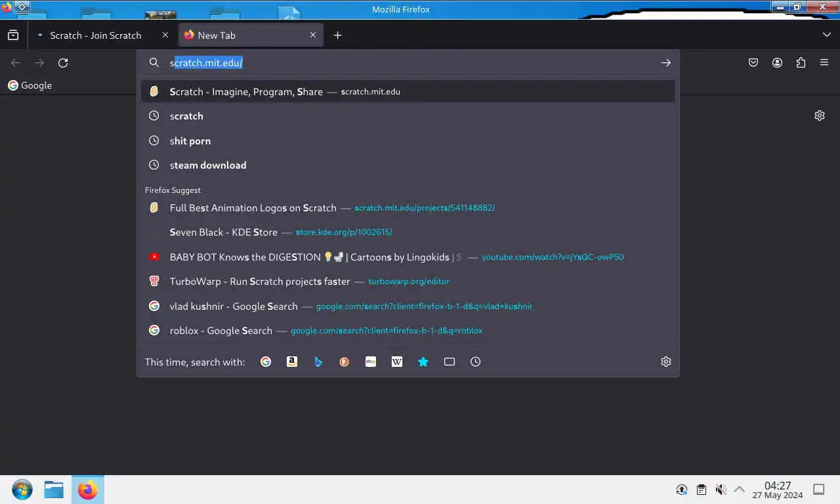Click the magnifier icon in address bar

tap(154, 63)
